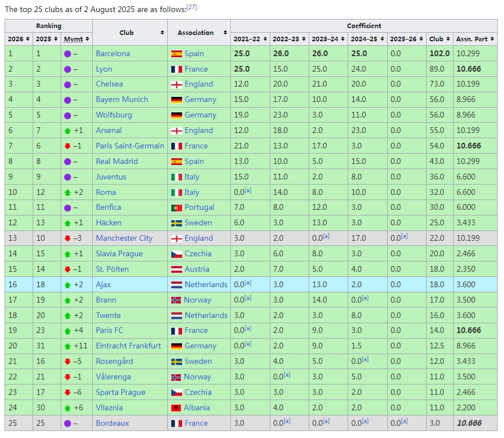
Task: Open the Vålerenga club link
Action: tap(113, 377)
